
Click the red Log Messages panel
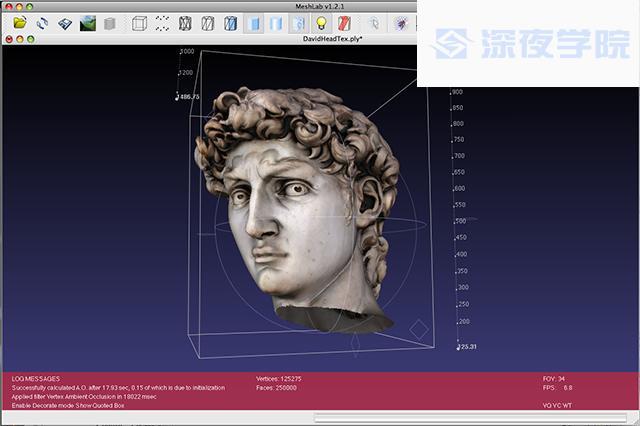pyautogui.click(x=200, y=394)
